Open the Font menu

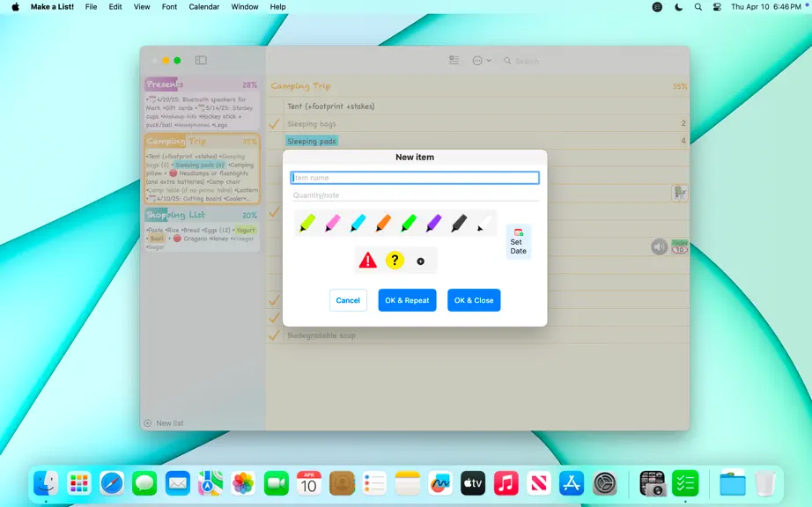coord(169,7)
